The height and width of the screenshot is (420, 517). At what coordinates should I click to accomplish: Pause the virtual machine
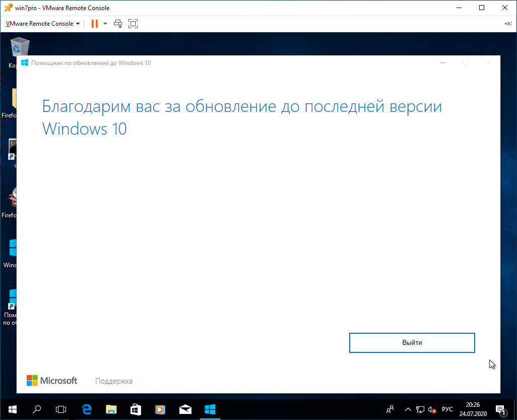coord(95,23)
